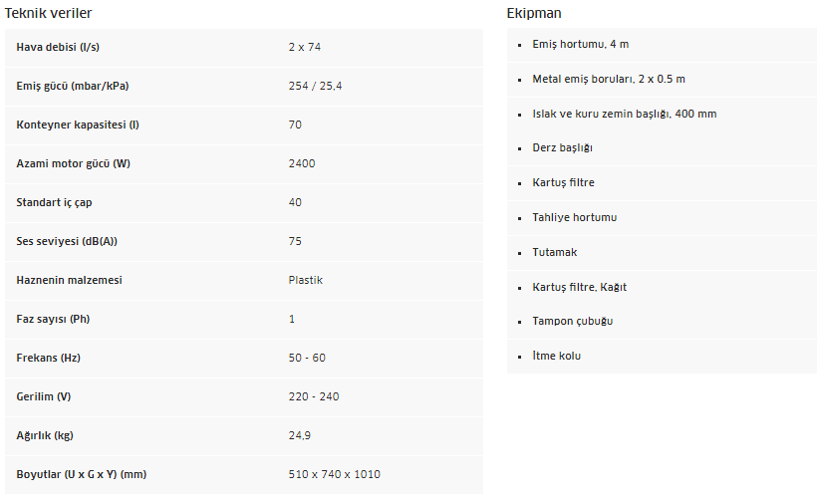Select the Hava debisi (l/s) row label
The image size is (817, 504).
coord(58,47)
